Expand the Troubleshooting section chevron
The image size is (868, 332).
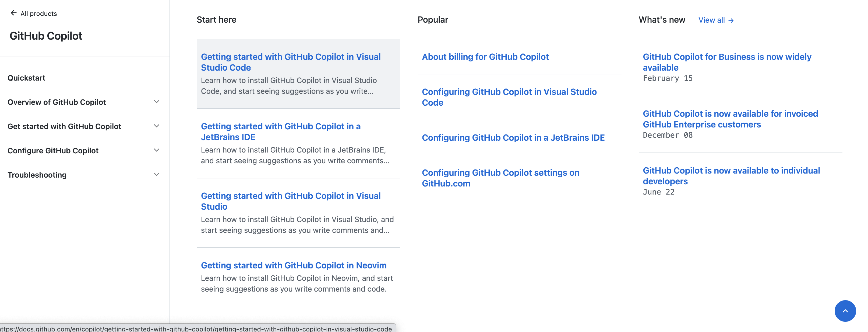click(x=156, y=174)
